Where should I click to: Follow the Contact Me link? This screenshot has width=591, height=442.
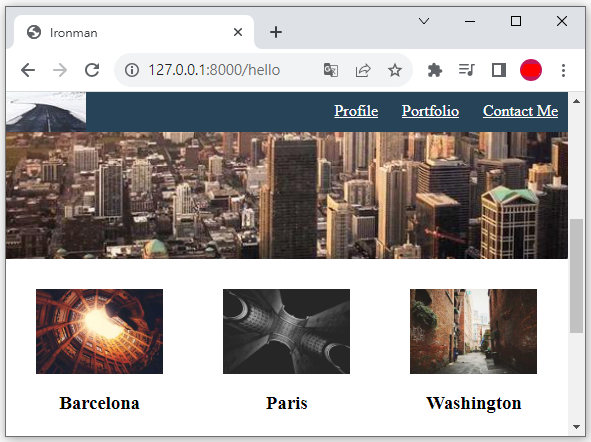[x=521, y=111]
